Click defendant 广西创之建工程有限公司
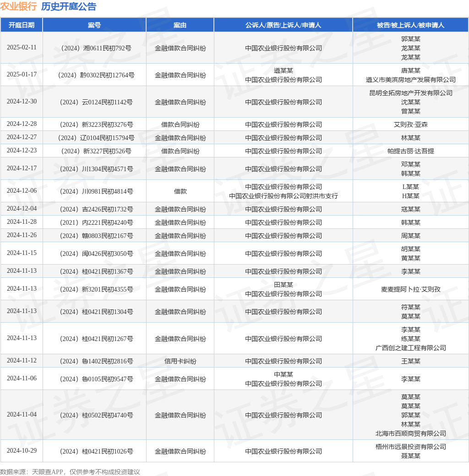This screenshot has width=469, height=476. [x=410, y=348]
